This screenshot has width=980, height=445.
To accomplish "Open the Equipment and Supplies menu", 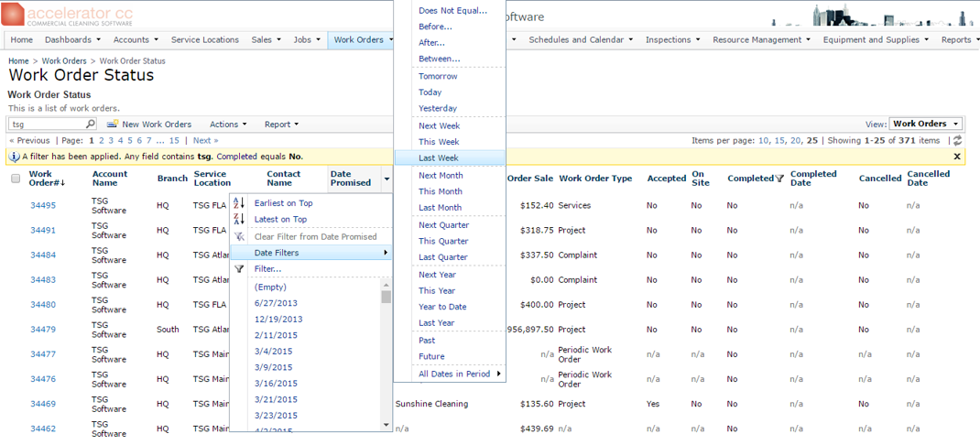I will [x=876, y=39].
